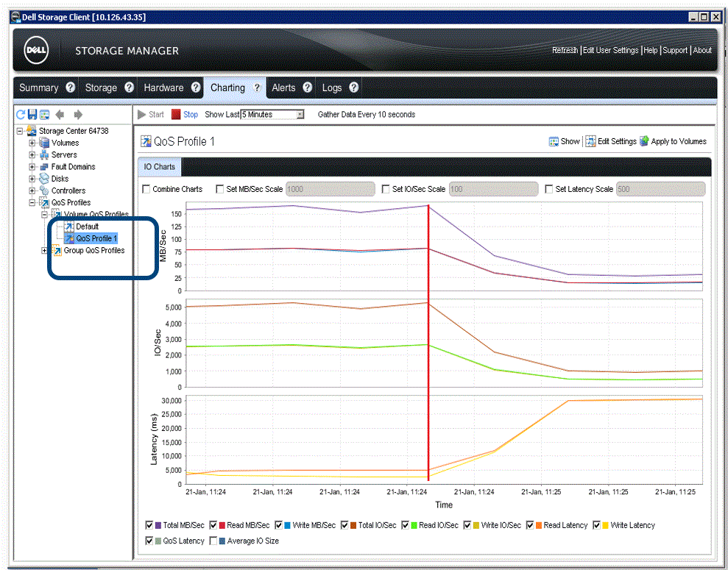Collapse the QoS Profiles tree node
This screenshot has width=728, height=570.
(x=32, y=203)
